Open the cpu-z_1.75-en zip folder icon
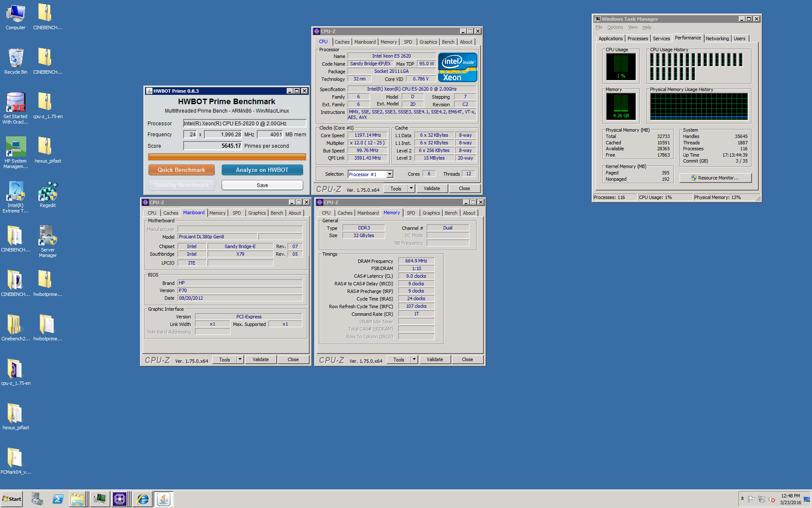The height and width of the screenshot is (508, 812). [x=48, y=105]
